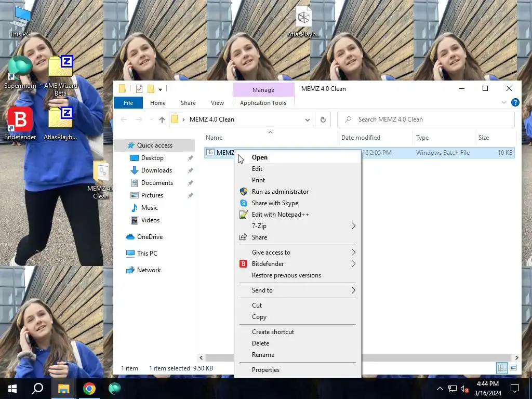This screenshot has width=532, height=399.
Task: Open OneDrive in the navigation pane
Action: pos(150,237)
